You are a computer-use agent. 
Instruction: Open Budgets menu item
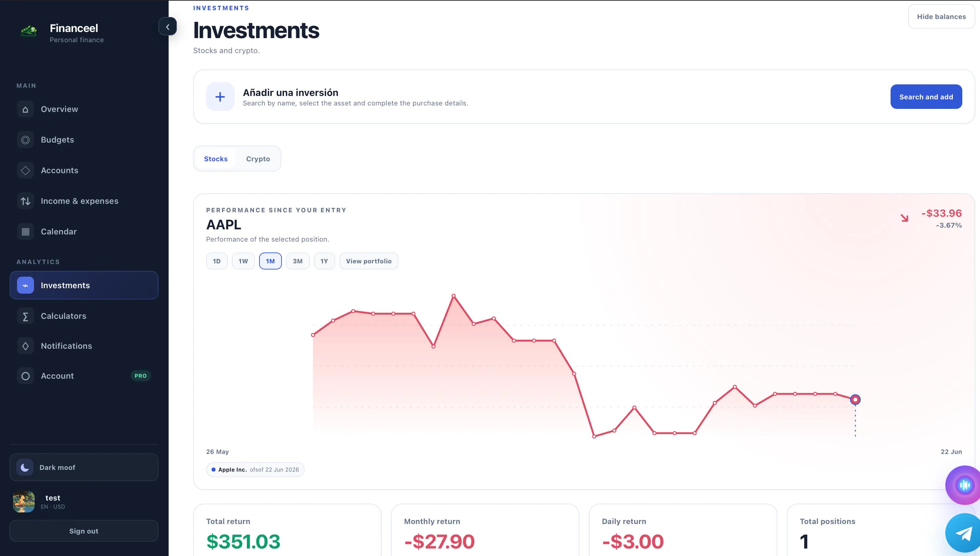pos(84,140)
